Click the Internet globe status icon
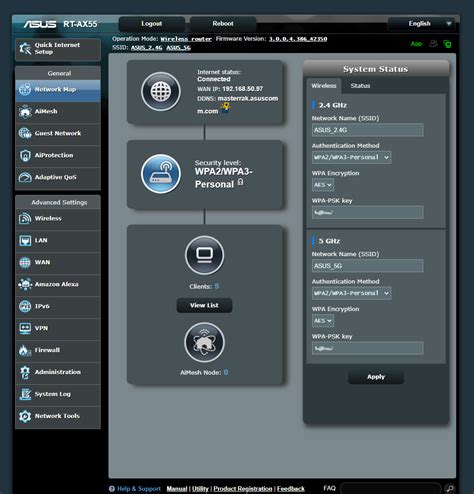Image resolution: width=474 pixels, height=494 pixels. (x=161, y=91)
